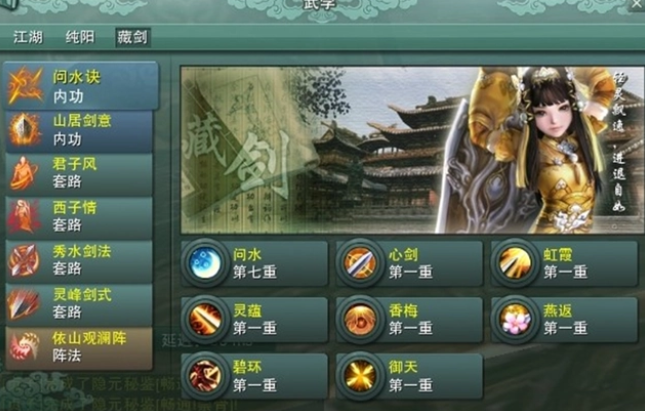Select the 依山观澜阵 阵法 entry

point(79,348)
